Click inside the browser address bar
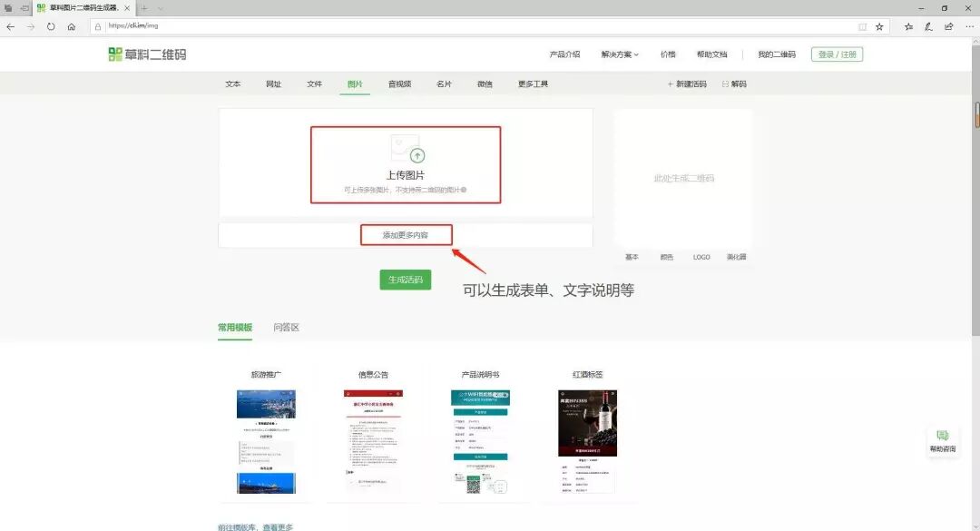 click(272, 26)
